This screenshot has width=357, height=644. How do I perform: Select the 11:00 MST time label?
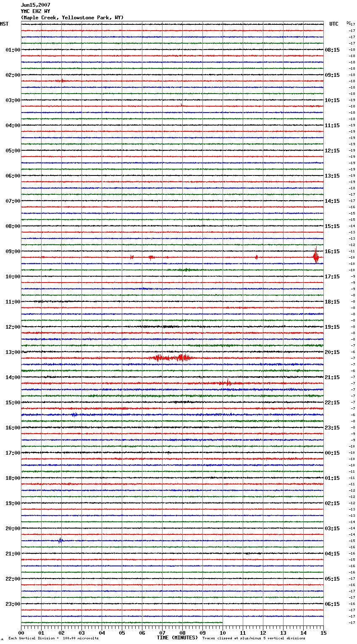pos(13,302)
